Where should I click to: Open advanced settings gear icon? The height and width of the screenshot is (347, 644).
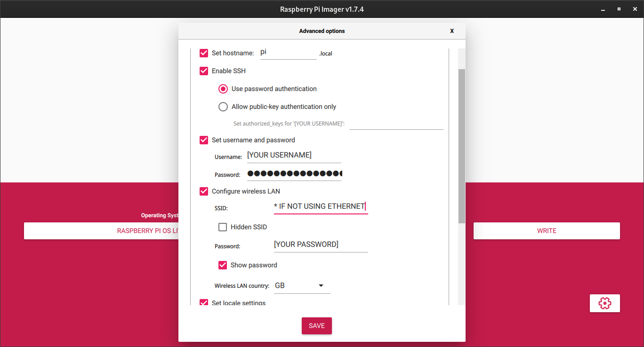click(604, 303)
